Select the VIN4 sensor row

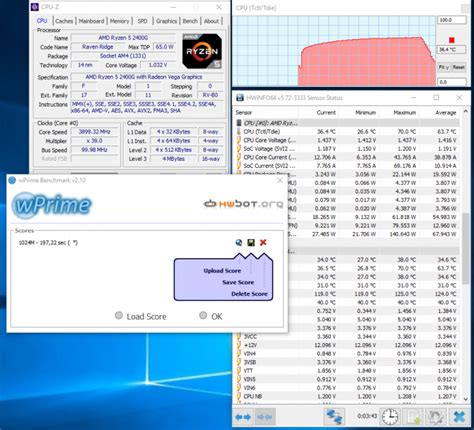pyautogui.click(x=347, y=354)
